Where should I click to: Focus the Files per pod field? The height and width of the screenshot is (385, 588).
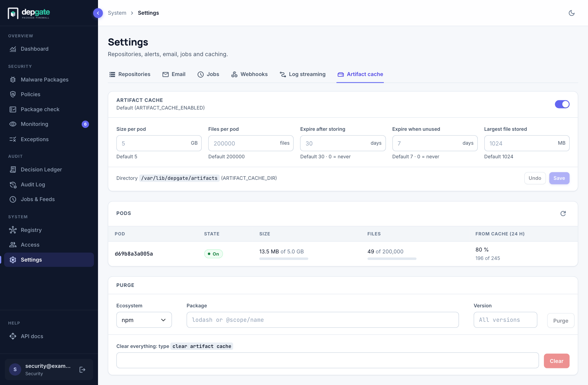click(251, 143)
